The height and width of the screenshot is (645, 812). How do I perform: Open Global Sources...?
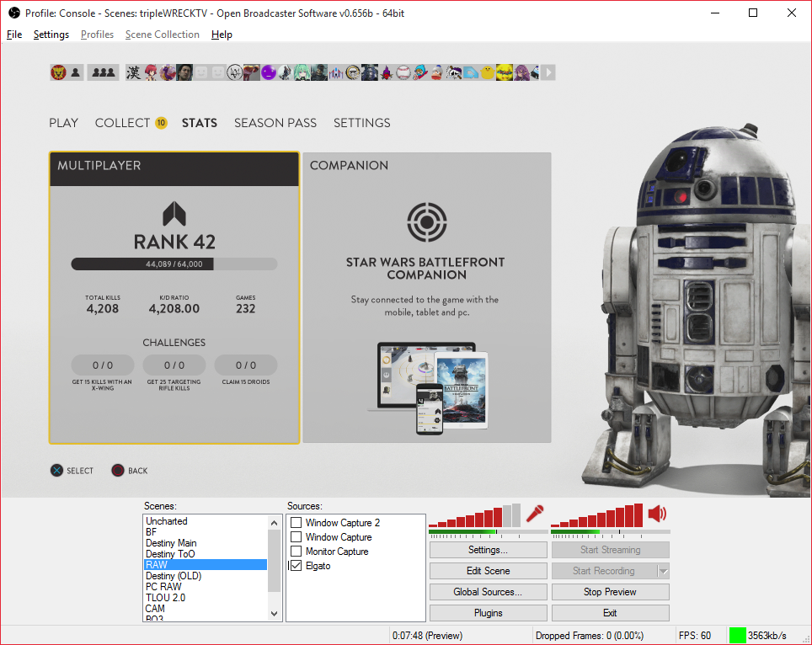point(488,592)
